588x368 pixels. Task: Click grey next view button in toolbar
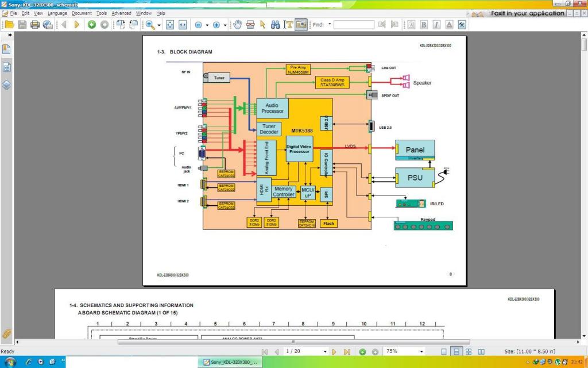[x=105, y=25]
